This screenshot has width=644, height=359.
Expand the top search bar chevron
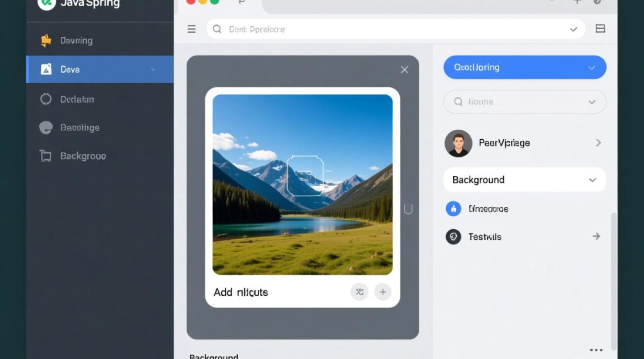pyautogui.click(x=573, y=29)
